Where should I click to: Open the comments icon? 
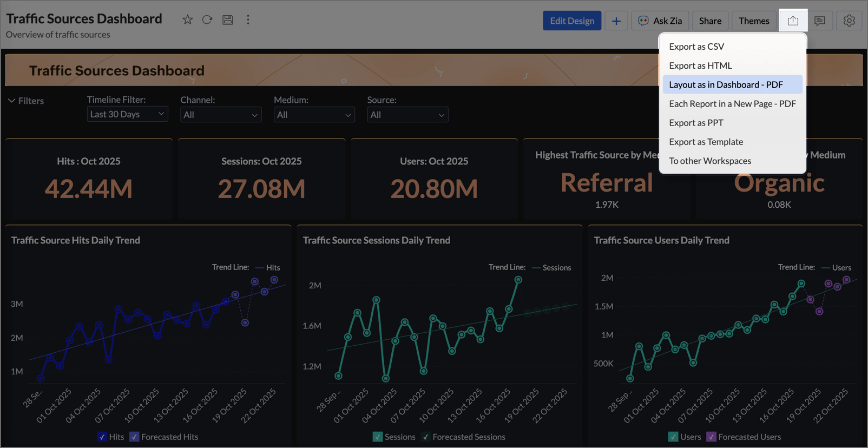820,21
